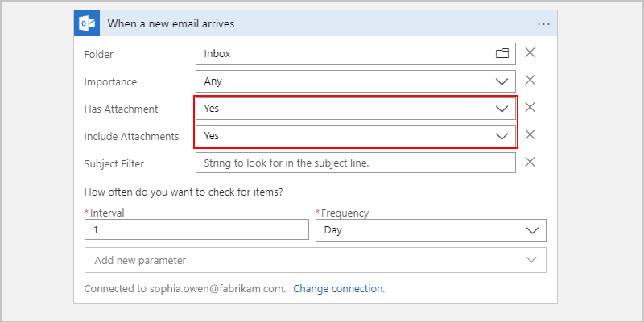
Task: Remove the Importance parameter with its X
Action: click(530, 80)
